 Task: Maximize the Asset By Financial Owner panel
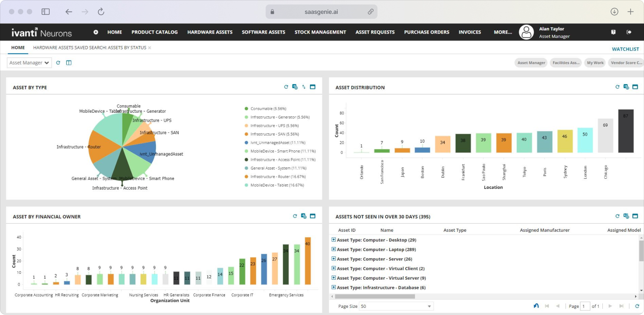tap(313, 216)
